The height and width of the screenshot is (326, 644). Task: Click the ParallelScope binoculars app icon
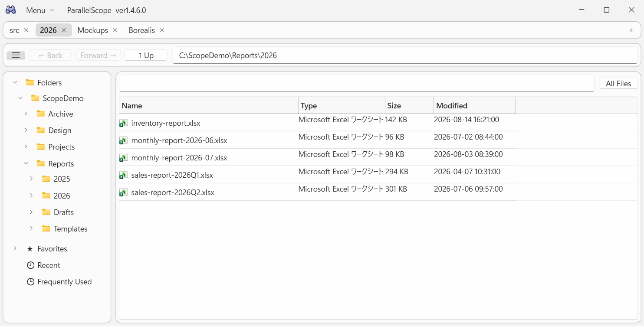click(11, 10)
